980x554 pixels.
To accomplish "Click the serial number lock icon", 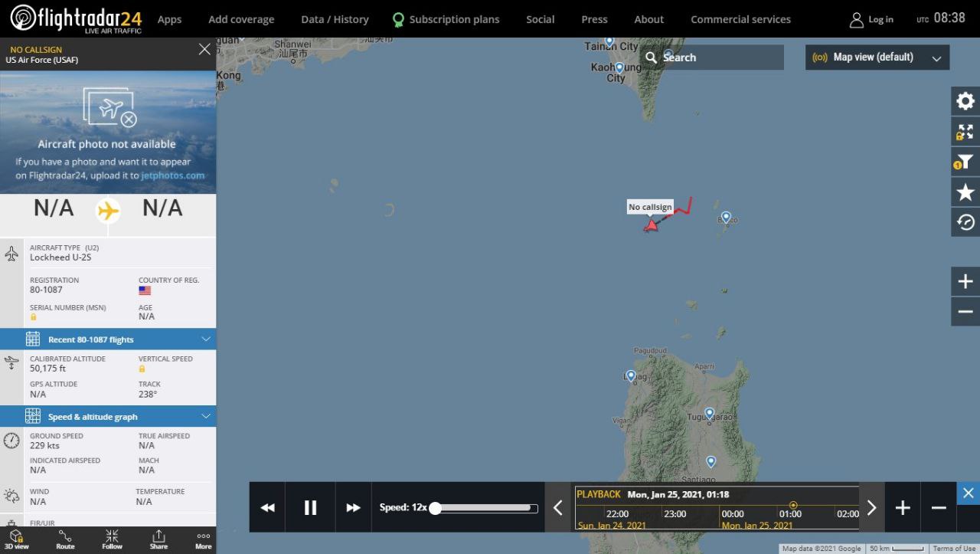I will [34, 316].
